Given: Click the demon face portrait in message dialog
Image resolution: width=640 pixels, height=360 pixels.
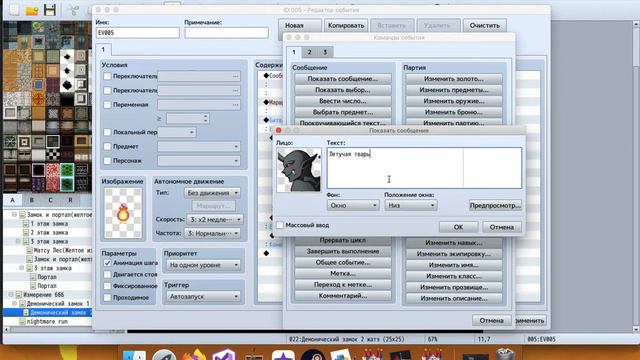Looking at the screenshot, I should tap(299, 170).
